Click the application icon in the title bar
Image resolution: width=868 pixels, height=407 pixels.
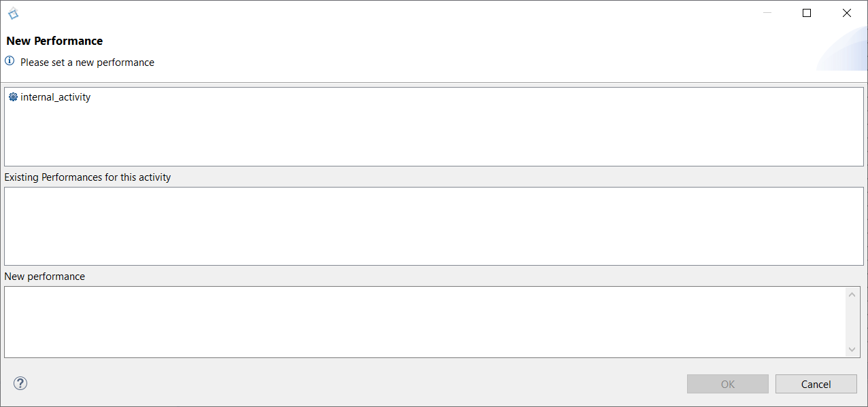point(13,13)
